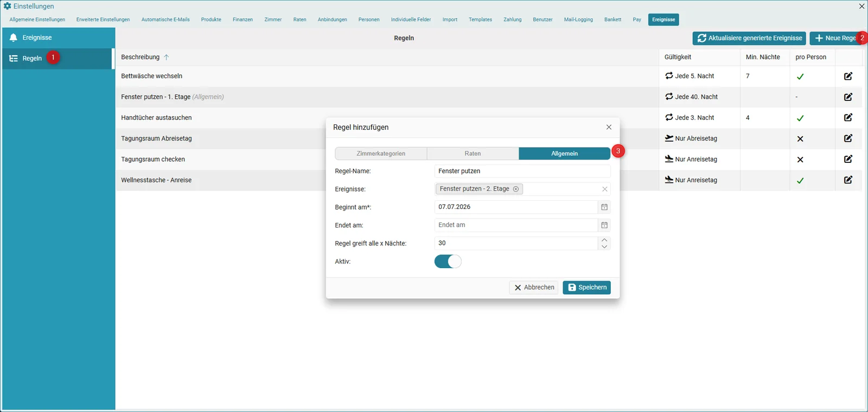
Task: Toggle the Aktiv switch
Action: [448, 262]
